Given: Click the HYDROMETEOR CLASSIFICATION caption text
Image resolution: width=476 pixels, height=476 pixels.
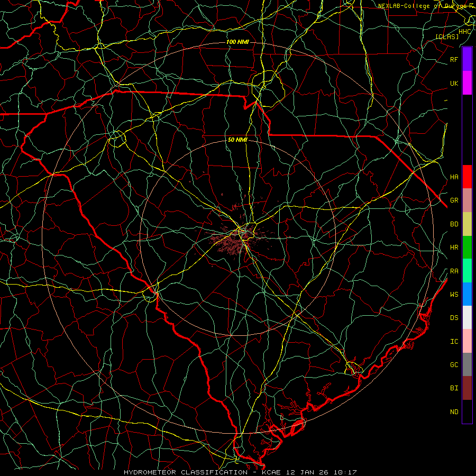Looking at the screenshot, I should pyautogui.click(x=186, y=472).
